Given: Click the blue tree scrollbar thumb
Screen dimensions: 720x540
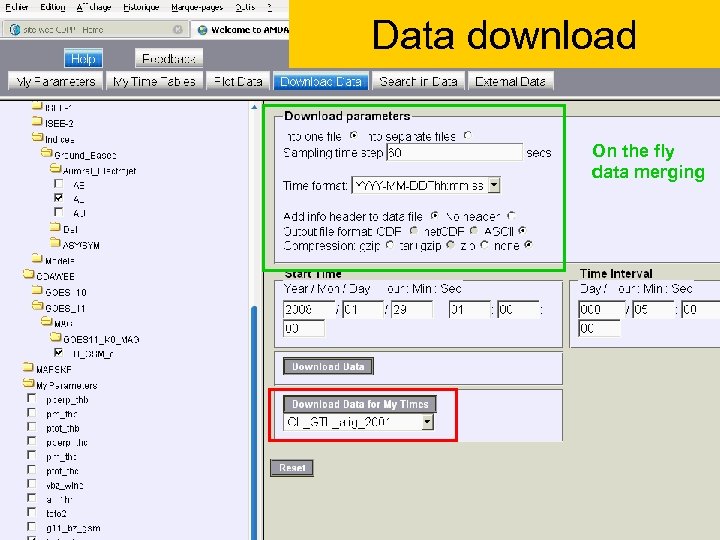Looking at the screenshot, I should 254,422.
